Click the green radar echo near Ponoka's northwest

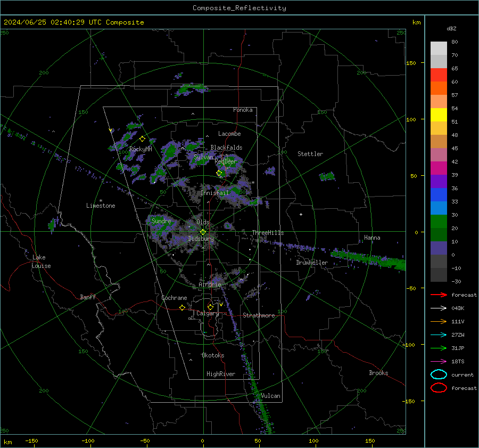pos(191,89)
